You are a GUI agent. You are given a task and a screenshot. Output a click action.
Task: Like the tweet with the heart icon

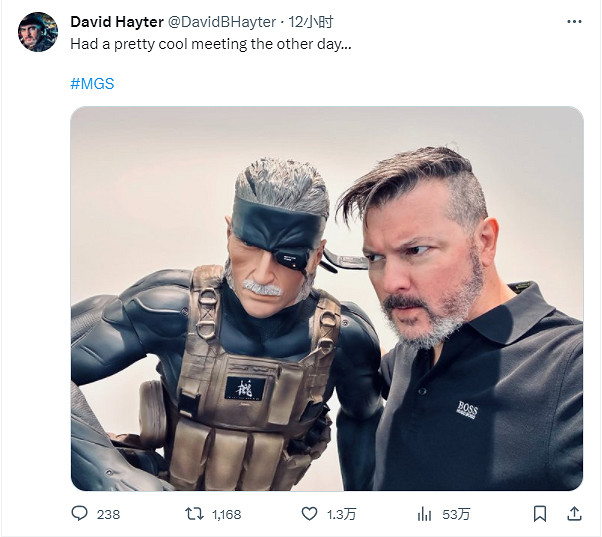(x=310, y=514)
